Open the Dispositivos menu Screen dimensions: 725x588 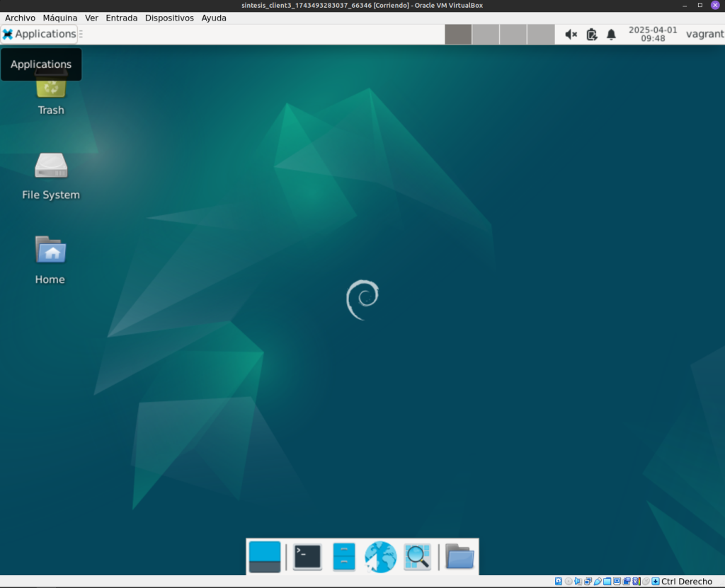(169, 18)
